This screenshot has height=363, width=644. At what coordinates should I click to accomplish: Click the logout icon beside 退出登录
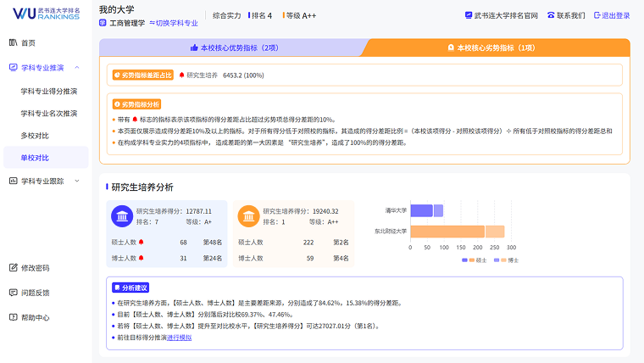point(597,15)
